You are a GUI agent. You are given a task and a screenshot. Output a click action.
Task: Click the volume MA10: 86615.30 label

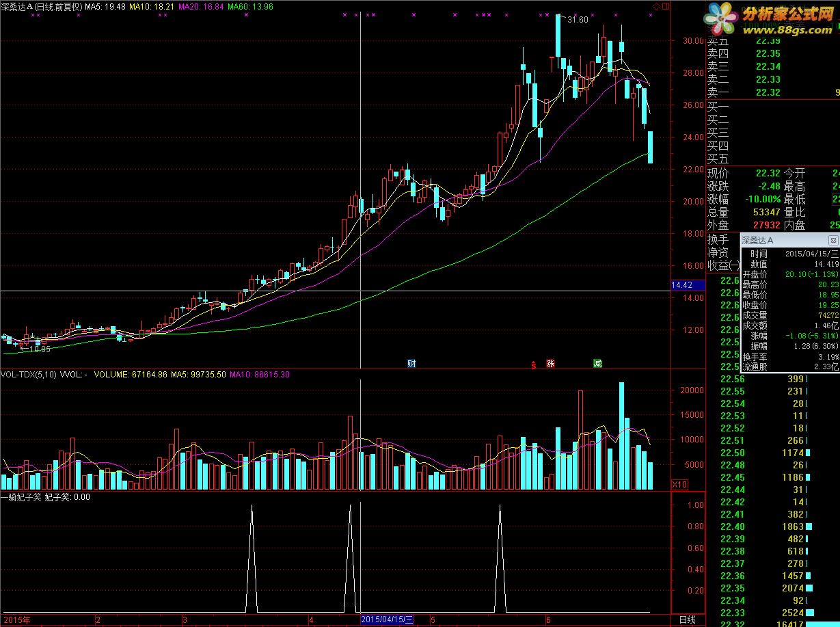(260, 375)
